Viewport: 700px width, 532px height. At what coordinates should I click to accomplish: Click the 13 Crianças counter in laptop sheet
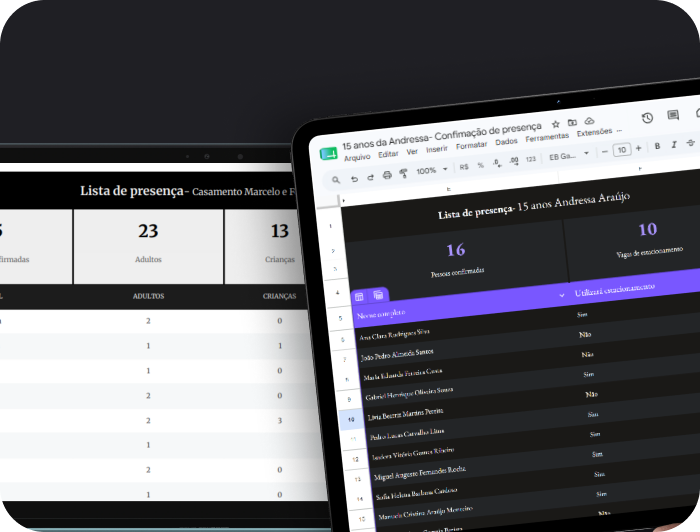280,243
